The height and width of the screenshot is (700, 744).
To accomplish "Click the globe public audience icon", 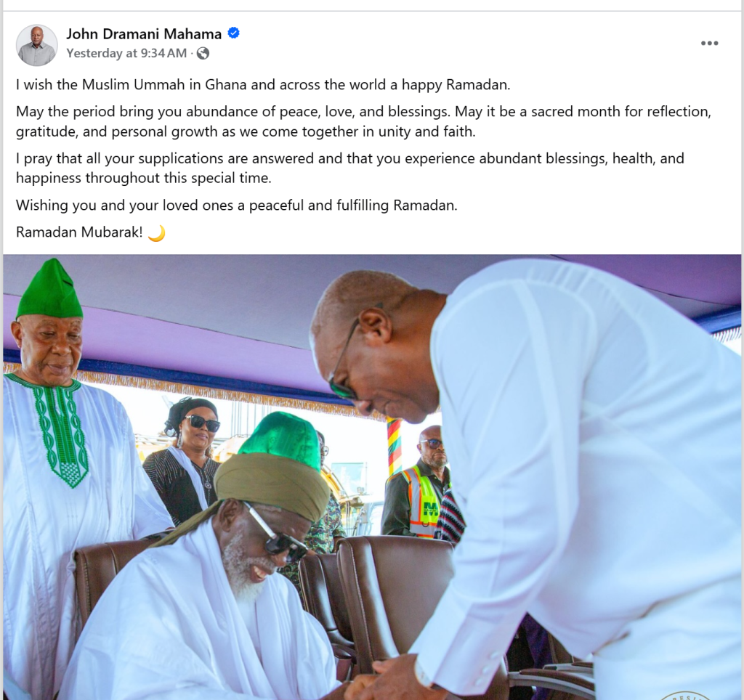I will tap(203, 54).
